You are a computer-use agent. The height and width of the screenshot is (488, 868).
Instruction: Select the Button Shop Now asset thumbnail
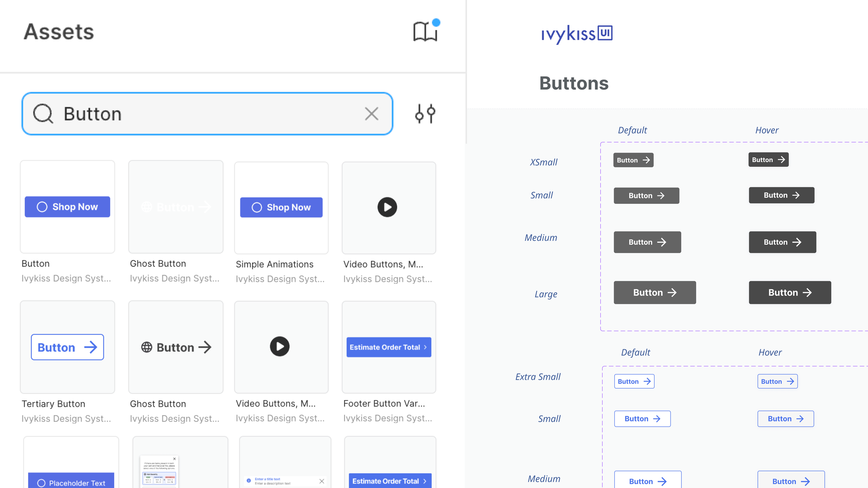pos(68,207)
